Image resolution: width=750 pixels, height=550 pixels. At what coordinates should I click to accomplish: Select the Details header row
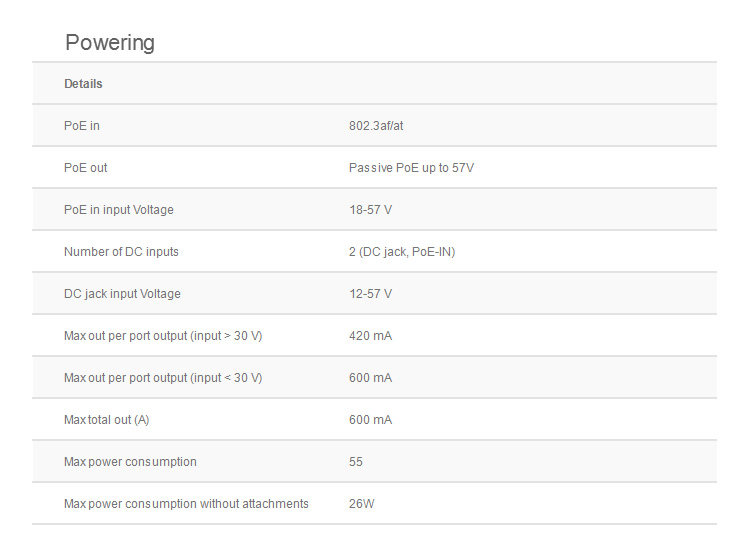(374, 83)
